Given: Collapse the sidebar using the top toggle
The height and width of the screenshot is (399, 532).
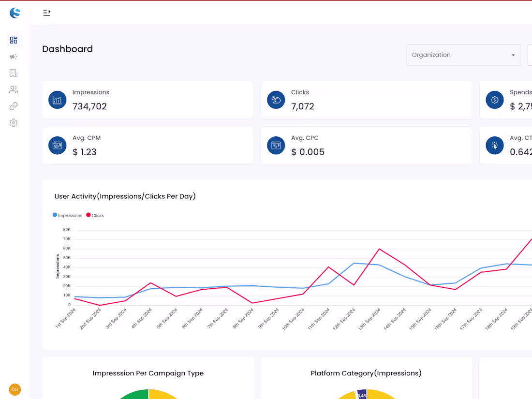Looking at the screenshot, I should (x=46, y=13).
